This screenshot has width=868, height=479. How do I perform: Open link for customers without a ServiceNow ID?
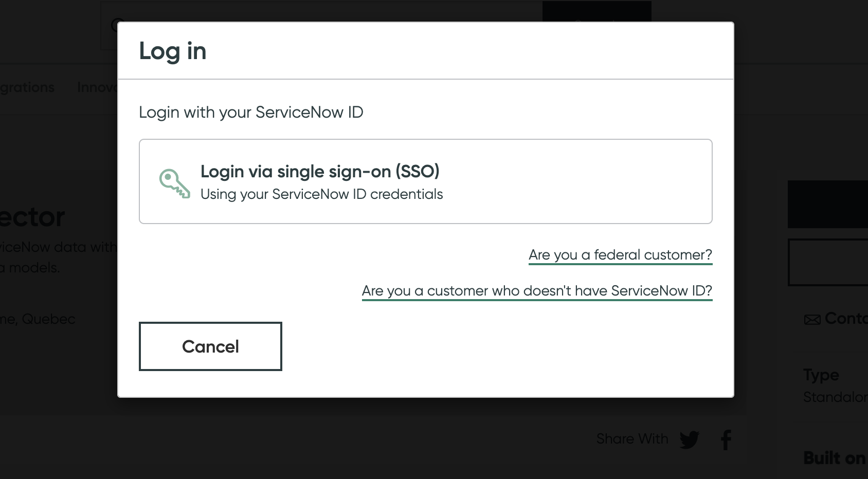click(537, 290)
